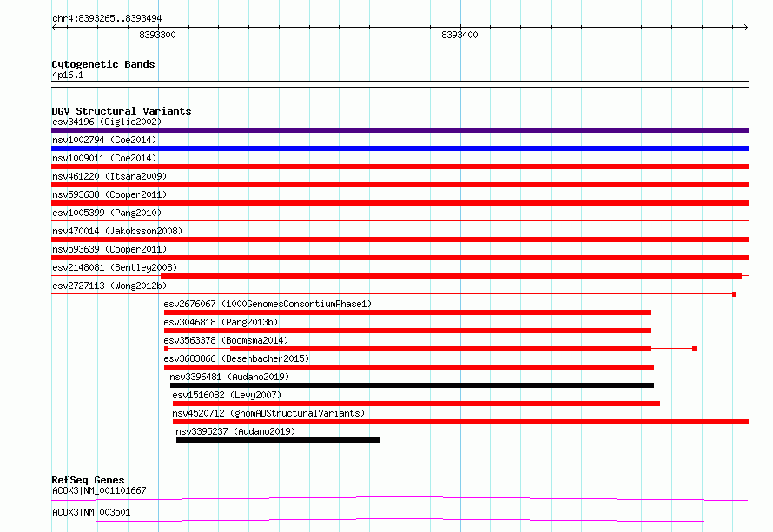This screenshot has height=532, width=773.
Task: Select the nsv3395237 (Audano2019) label
Action: pos(235,431)
